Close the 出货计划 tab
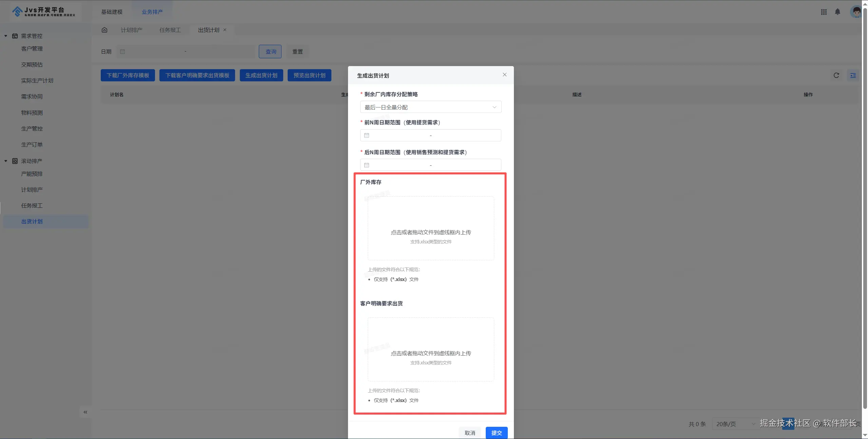This screenshot has height=439, width=868. (x=225, y=30)
